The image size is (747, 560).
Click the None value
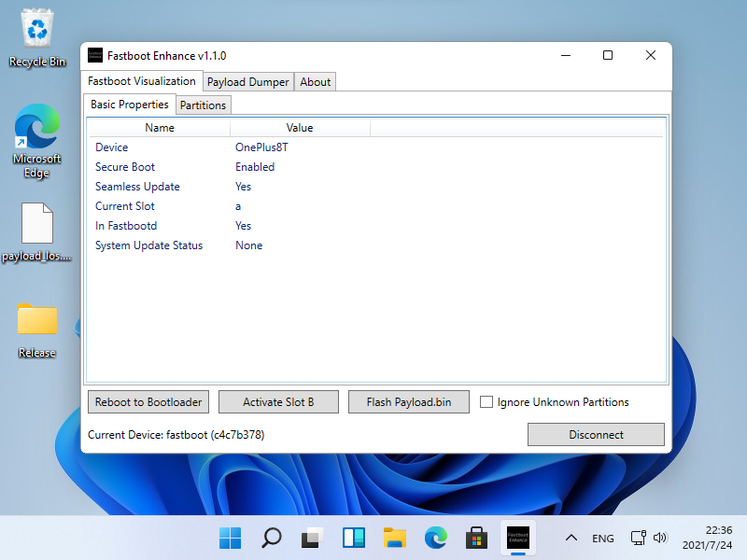[248, 245]
